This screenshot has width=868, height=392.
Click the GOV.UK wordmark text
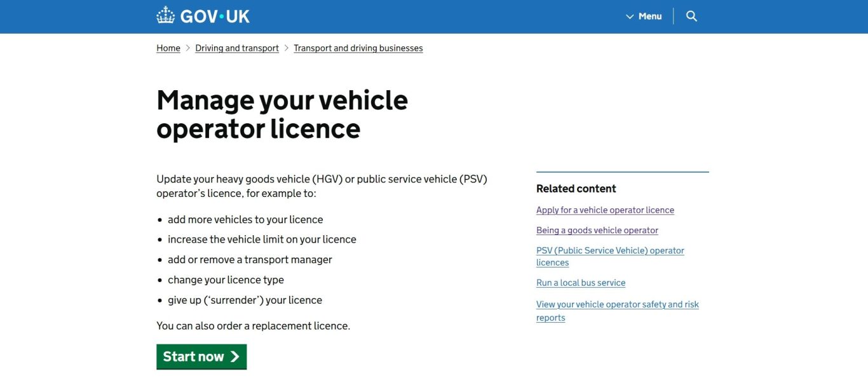[x=215, y=16]
